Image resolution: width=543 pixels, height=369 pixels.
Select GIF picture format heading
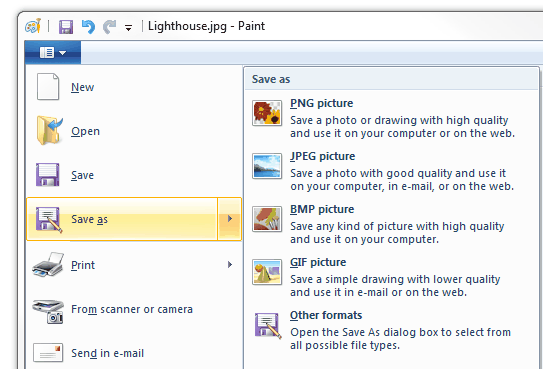pyautogui.click(x=318, y=262)
